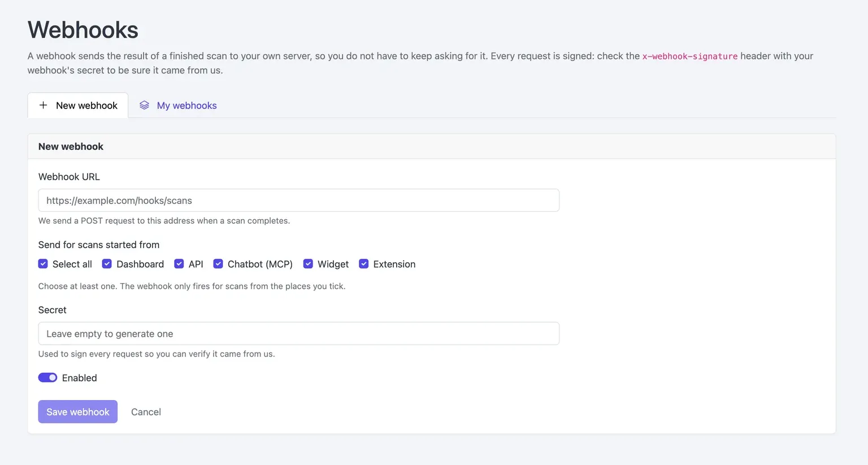This screenshot has height=465, width=868.
Task: Click the Secret field label
Action: click(53, 310)
